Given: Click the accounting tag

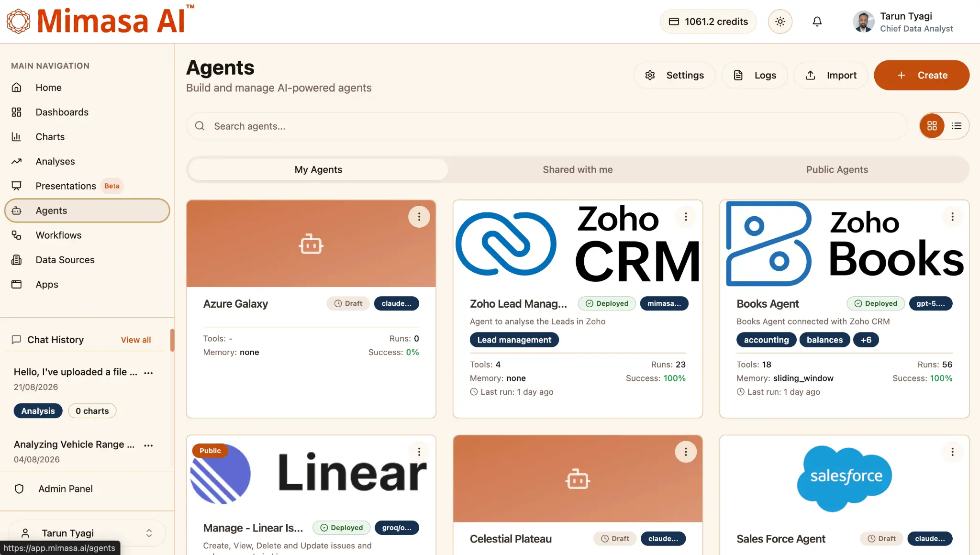Looking at the screenshot, I should click(766, 340).
